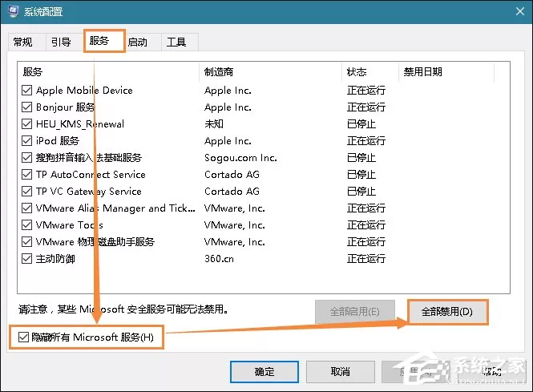Click 正在运行 status of 主动防御
533x392 pixels.
366,259
